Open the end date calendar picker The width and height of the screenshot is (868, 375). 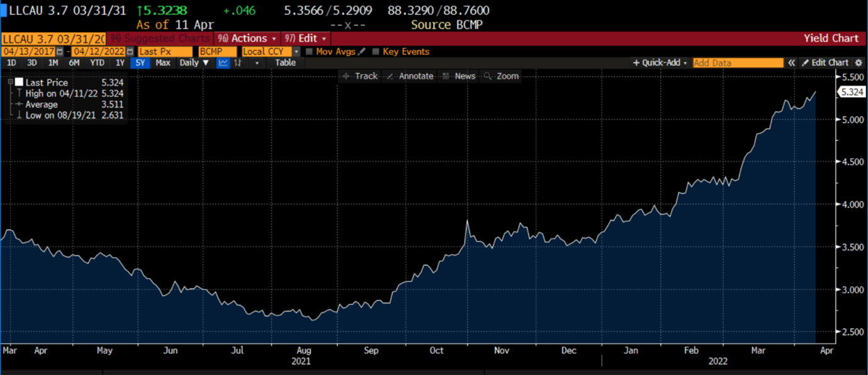click(x=130, y=52)
